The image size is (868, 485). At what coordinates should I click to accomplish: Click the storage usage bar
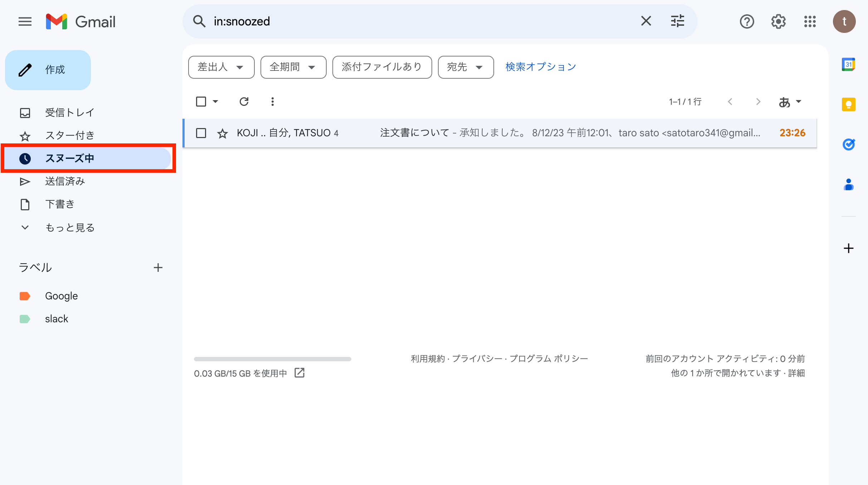pos(272,359)
